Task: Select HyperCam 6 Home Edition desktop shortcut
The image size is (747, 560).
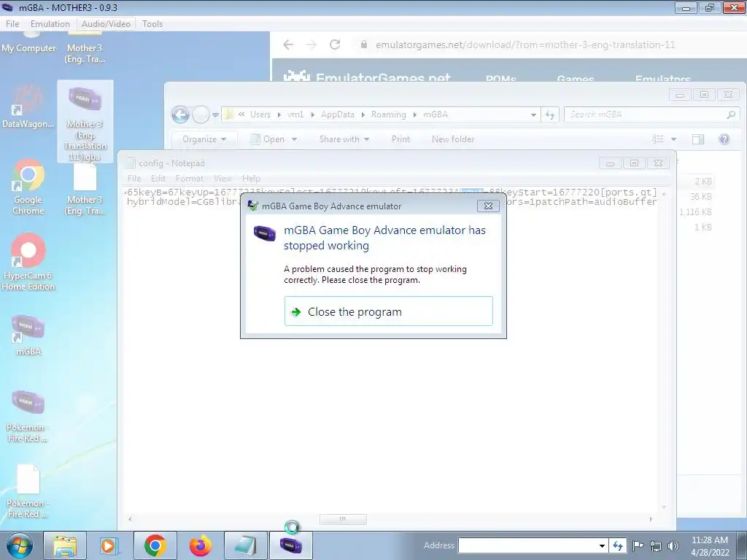Action: 28,262
